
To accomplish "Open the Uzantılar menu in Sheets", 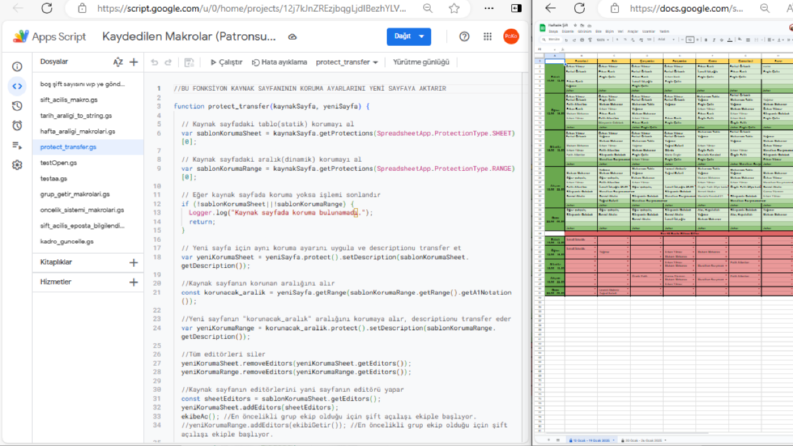I will [x=648, y=31].
